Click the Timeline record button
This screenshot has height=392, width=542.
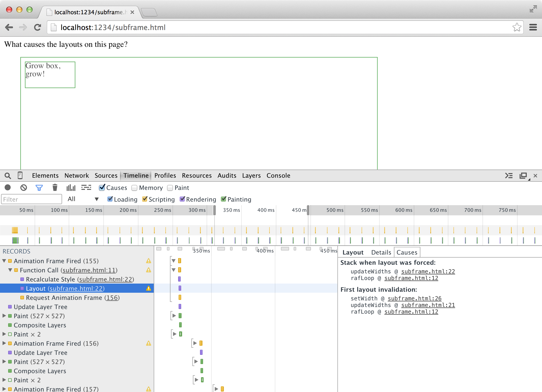pos(8,188)
